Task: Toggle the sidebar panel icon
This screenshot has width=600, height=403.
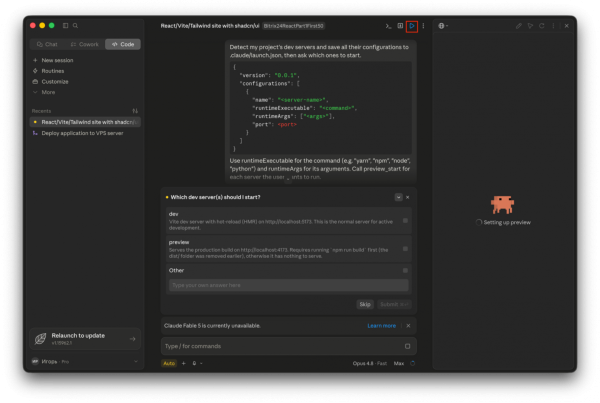Action: [x=65, y=26]
